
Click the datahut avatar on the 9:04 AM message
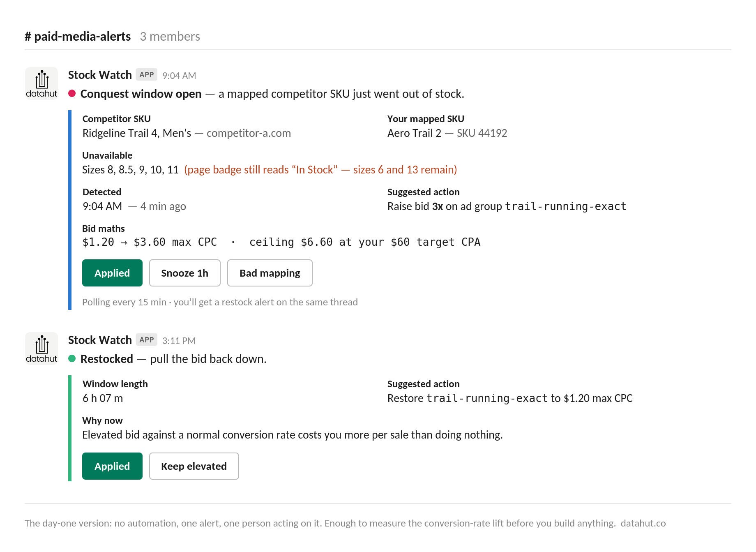[41, 83]
